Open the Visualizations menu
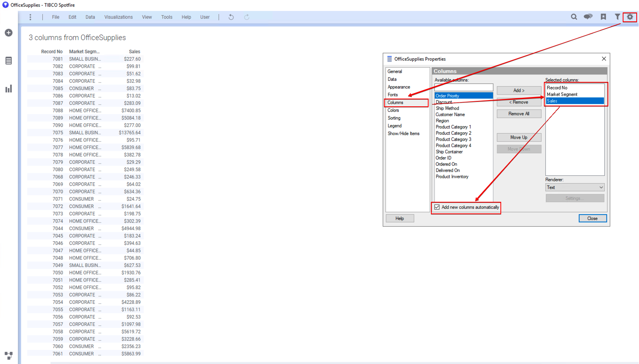Viewport: 639px width, 364px height. tap(118, 17)
